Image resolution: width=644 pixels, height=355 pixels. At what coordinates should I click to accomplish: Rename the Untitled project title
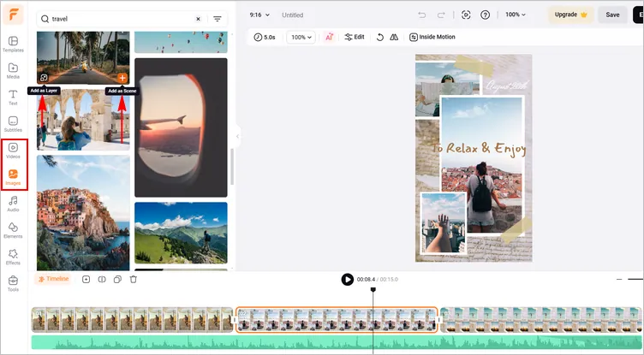pyautogui.click(x=292, y=15)
